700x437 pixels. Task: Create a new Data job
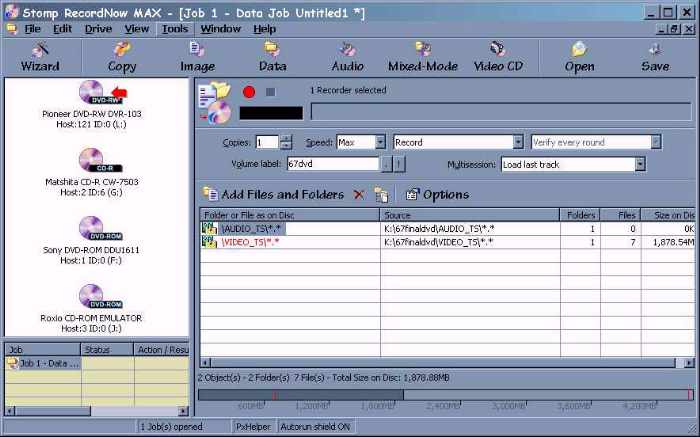[x=272, y=57]
